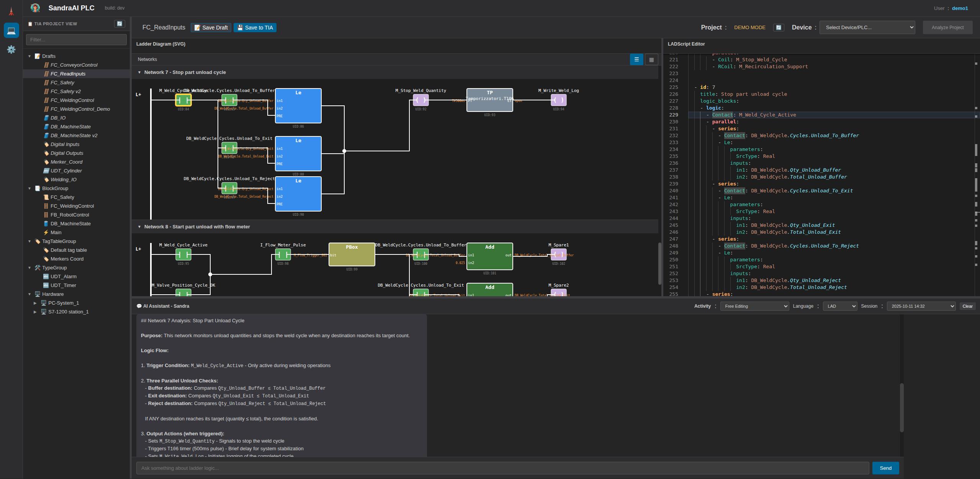Open the Select Device/PLC dropdown

pyautogui.click(x=867, y=27)
